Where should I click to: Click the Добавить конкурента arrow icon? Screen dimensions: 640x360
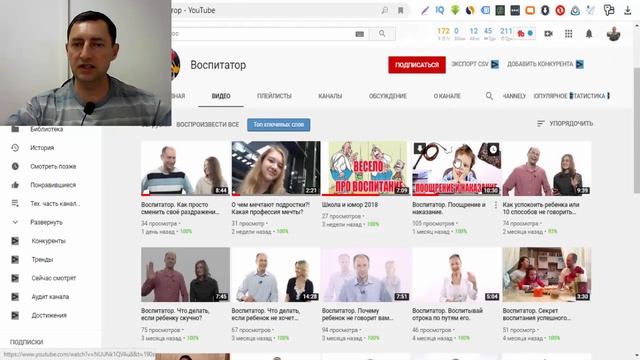click(580, 64)
